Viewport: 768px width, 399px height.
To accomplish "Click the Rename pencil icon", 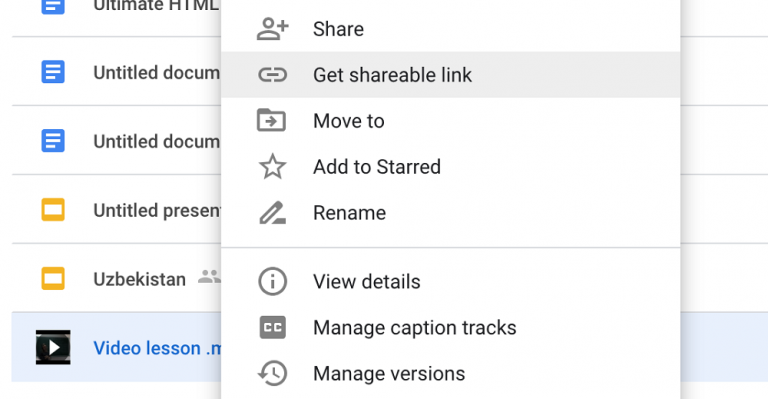I will (x=272, y=212).
